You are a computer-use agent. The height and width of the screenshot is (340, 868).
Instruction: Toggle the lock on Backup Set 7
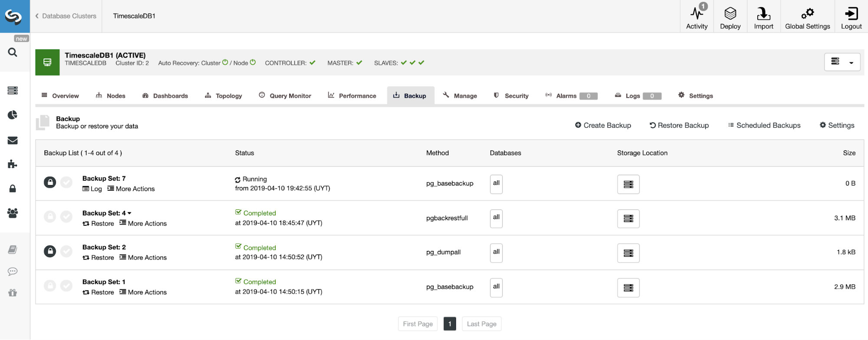[50, 182]
